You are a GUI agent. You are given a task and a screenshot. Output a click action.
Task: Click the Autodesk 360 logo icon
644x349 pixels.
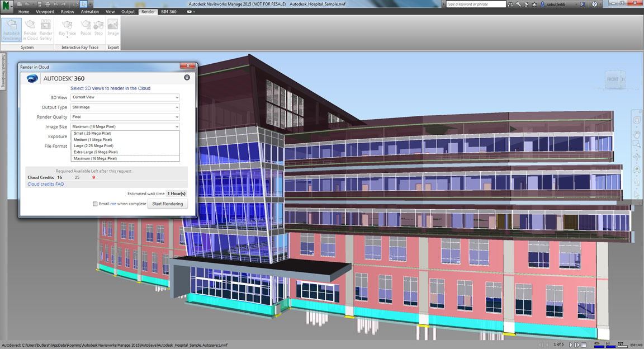[x=32, y=78]
